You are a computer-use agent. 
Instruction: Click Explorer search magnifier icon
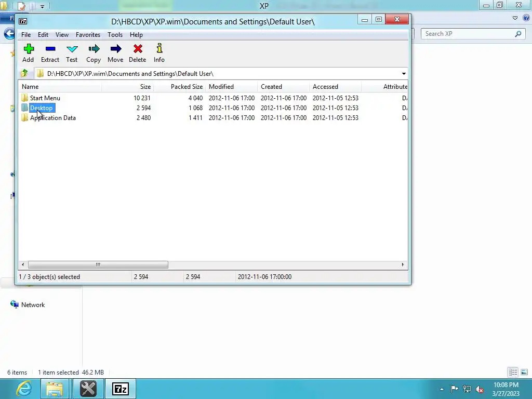(518, 34)
